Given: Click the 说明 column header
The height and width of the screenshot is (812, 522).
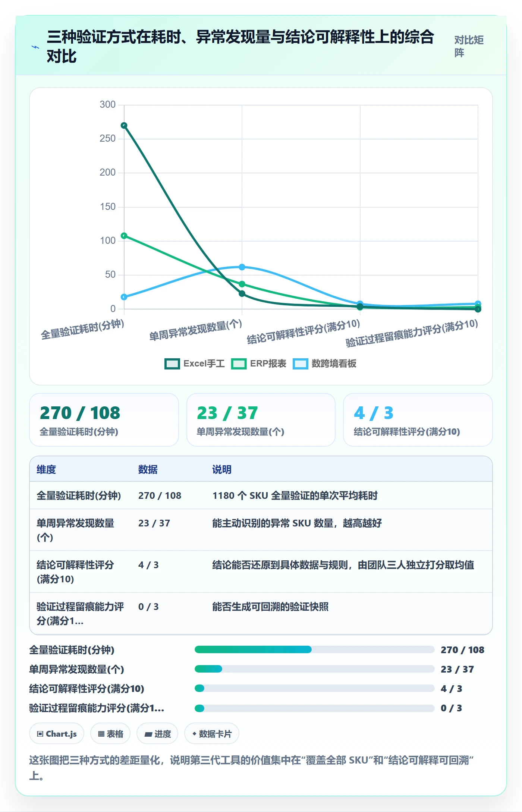Looking at the screenshot, I should click(222, 469).
